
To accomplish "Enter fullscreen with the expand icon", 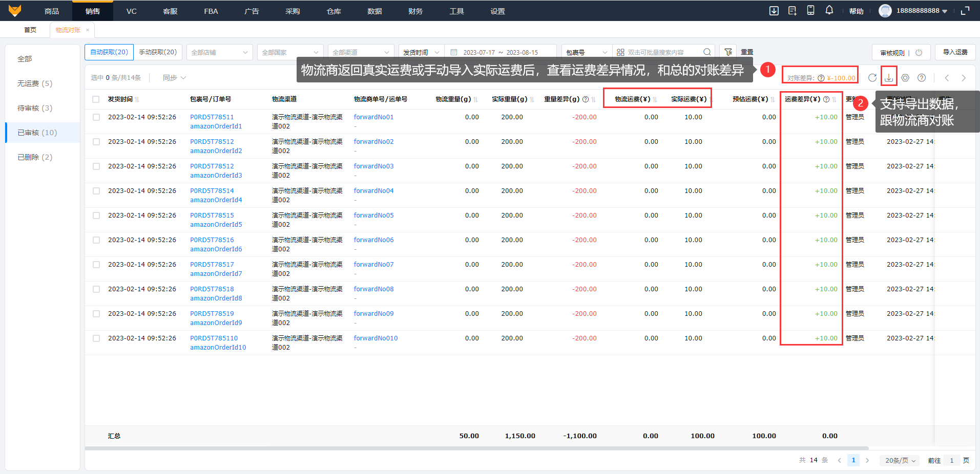I will click(x=965, y=11).
